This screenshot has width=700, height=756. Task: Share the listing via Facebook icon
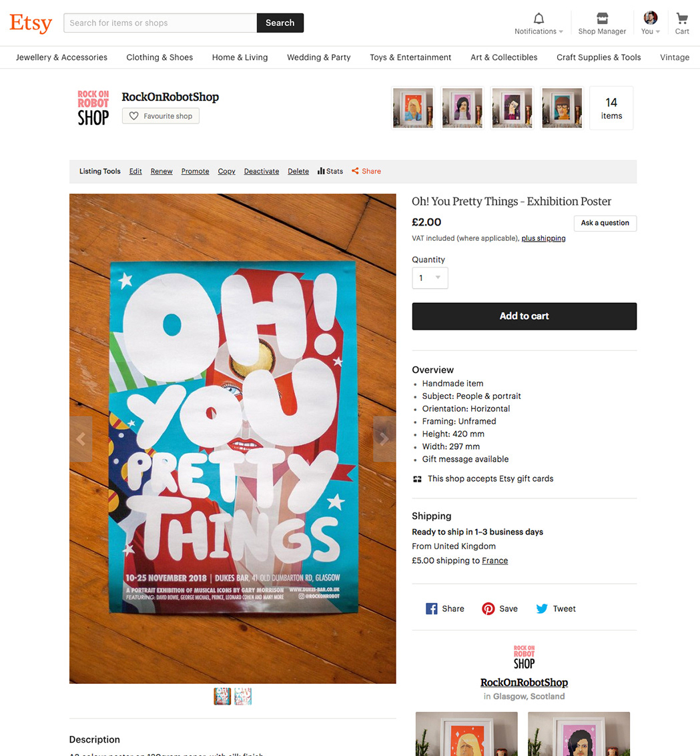click(431, 609)
